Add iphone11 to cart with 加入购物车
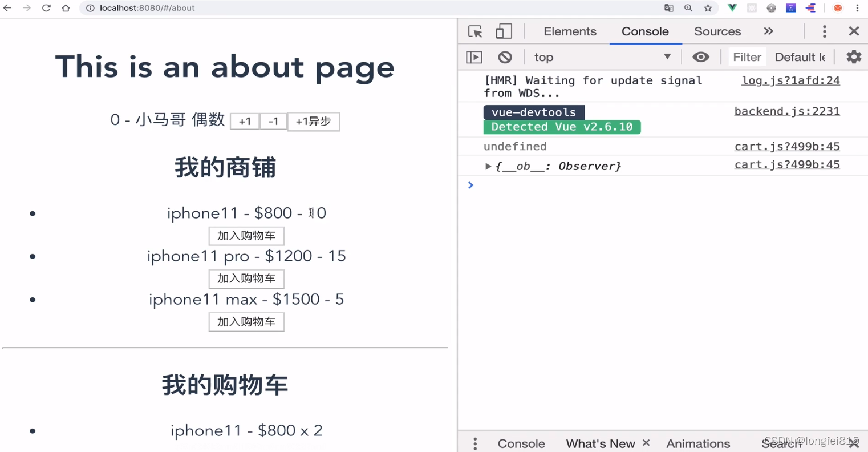 [246, 236]
